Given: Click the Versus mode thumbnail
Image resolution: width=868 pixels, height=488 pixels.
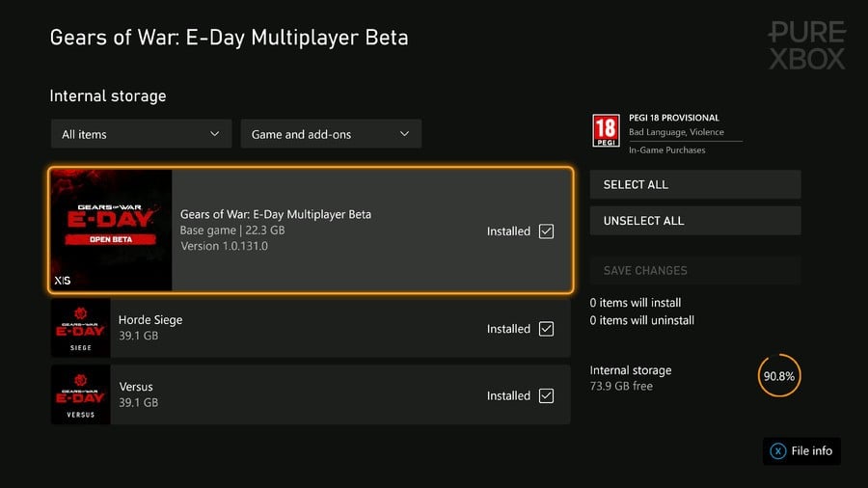Looking at the screenshot, I should (81, 395).
